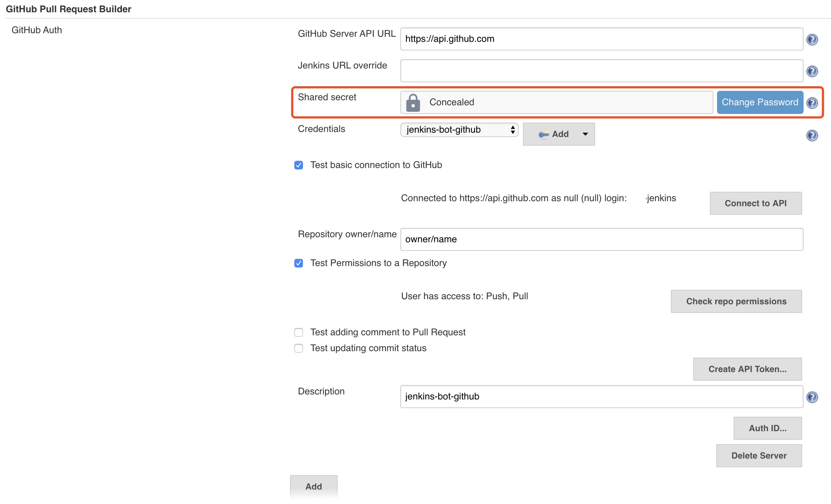Open help for GitHub Server API URL
Image resolution: width=831 pixels, height=504 pixels.
click(812, 39)
